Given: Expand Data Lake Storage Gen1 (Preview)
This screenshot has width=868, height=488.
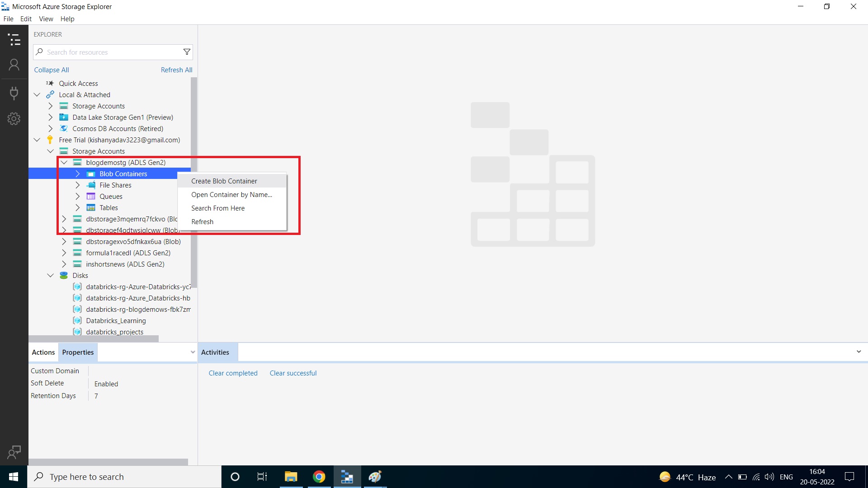Looking at the screenshot, I should pos(51,117).
